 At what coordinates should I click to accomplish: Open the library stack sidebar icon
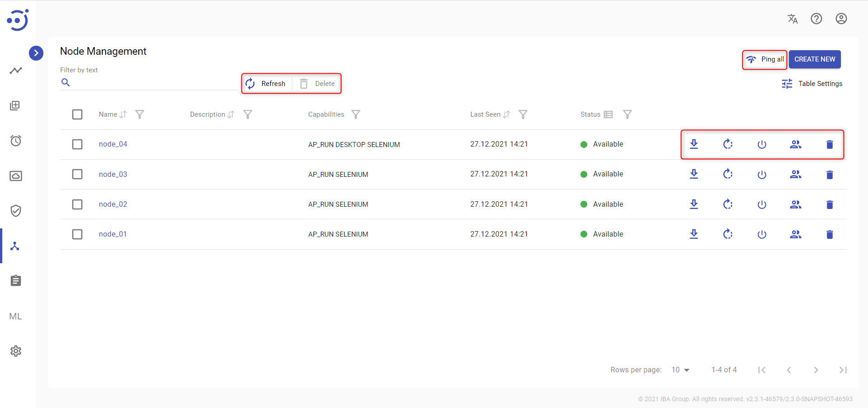tap(15, 105)
